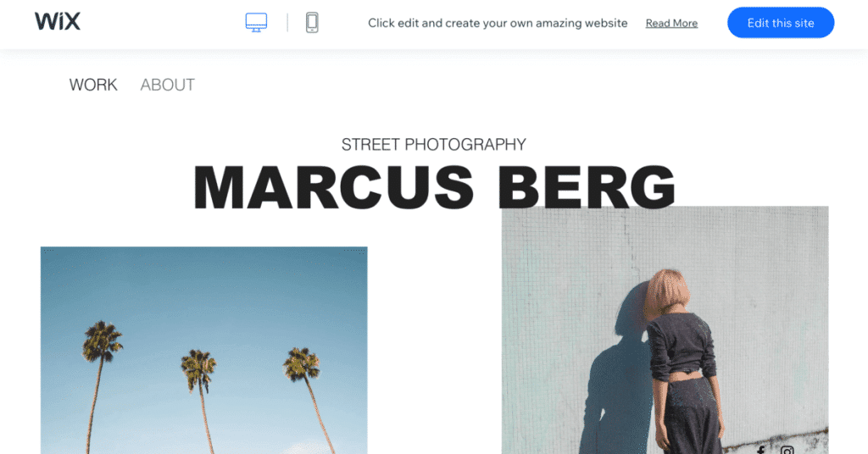Open the photo of woman at wall
The height and width of the screenshot is (454, 868).
pos(665,330)
